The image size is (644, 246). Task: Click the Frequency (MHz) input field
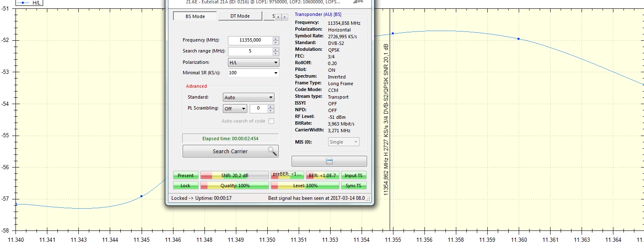pos(250,40)
